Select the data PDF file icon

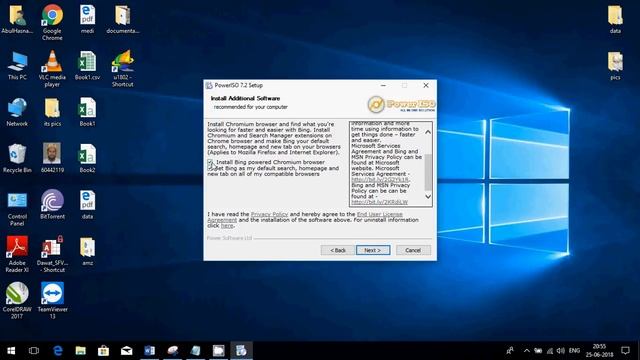[87, 204]
